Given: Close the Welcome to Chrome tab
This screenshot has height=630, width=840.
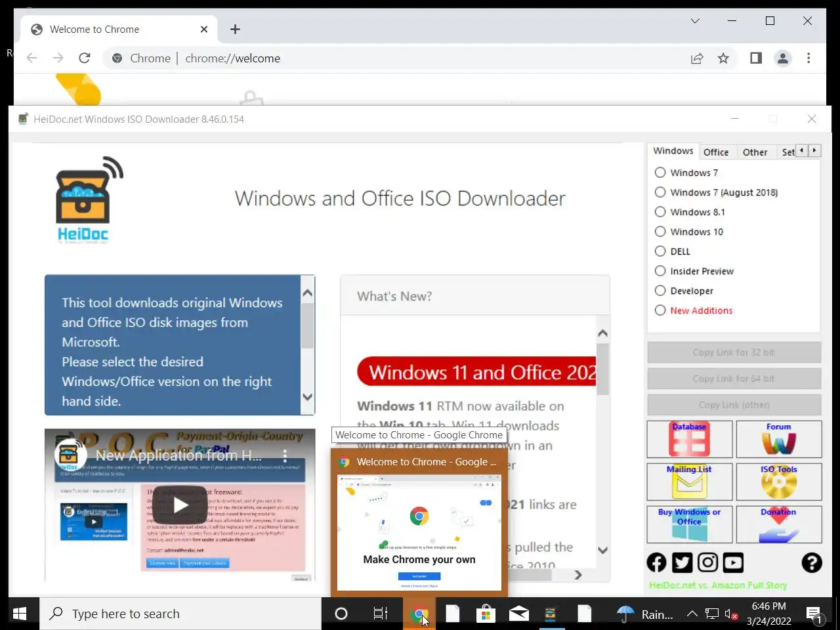Looking at the screenshot, I should 204,30.
